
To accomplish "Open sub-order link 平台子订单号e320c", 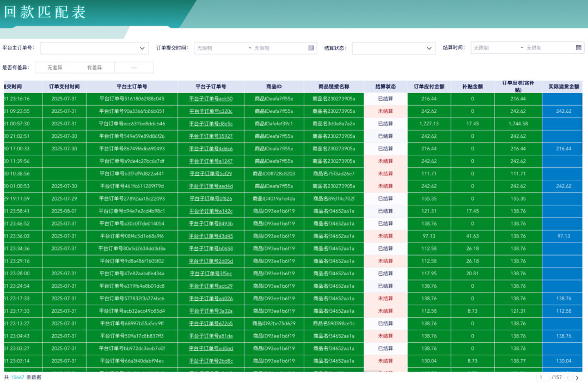I will 211,111.
